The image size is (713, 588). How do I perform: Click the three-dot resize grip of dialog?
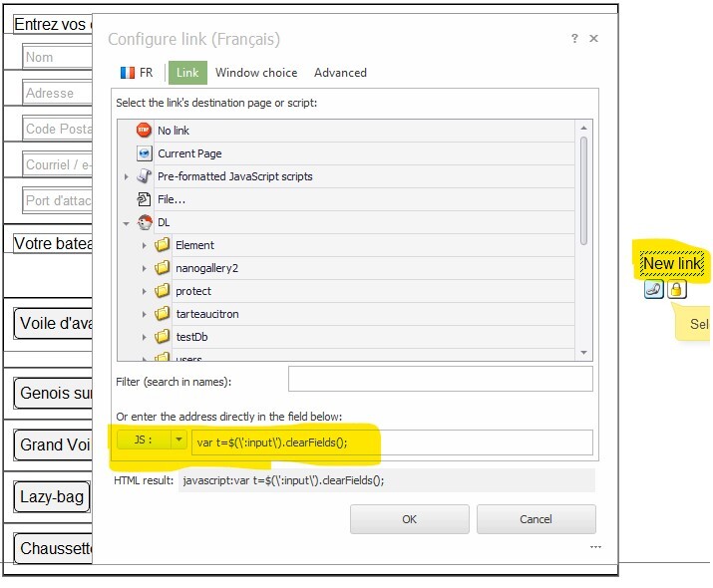[x=595, y=547]
